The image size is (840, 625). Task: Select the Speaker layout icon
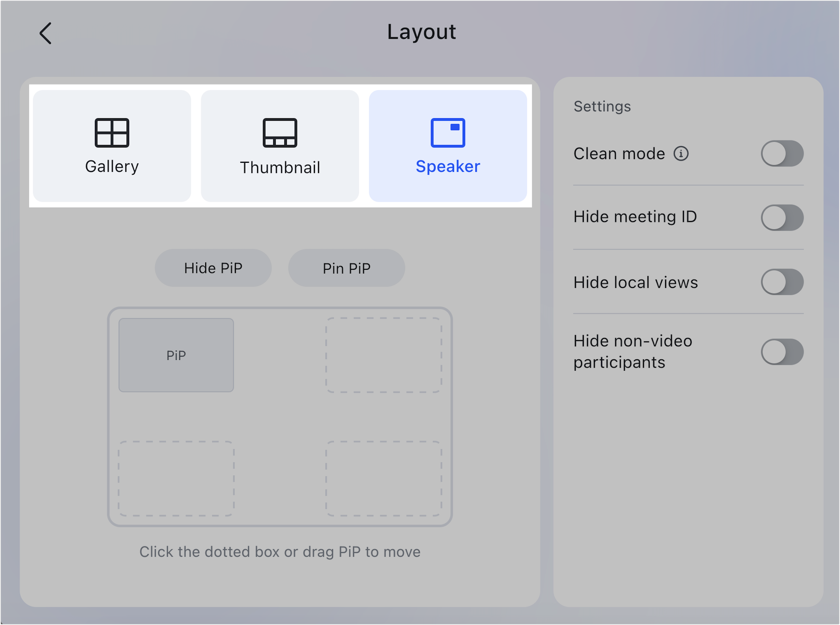coord(447,146)
